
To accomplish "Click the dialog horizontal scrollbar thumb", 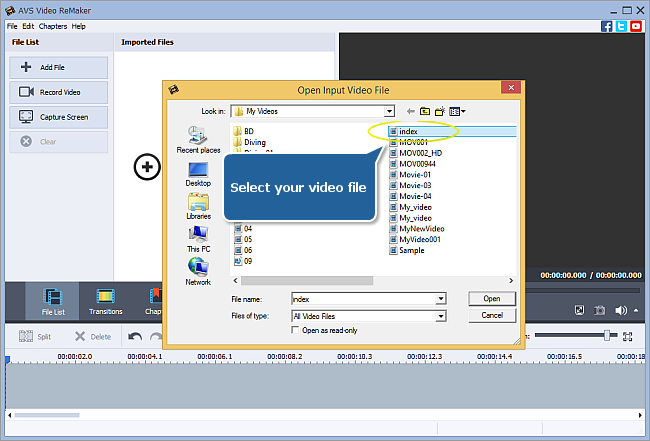I will (307, 281).
